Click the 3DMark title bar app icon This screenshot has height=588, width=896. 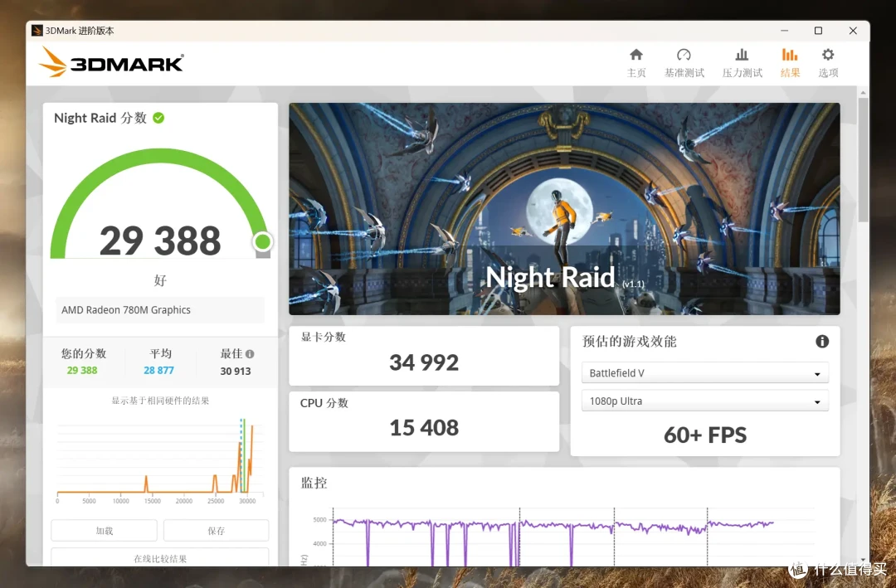pyautogui.click(x=37, y=31)
